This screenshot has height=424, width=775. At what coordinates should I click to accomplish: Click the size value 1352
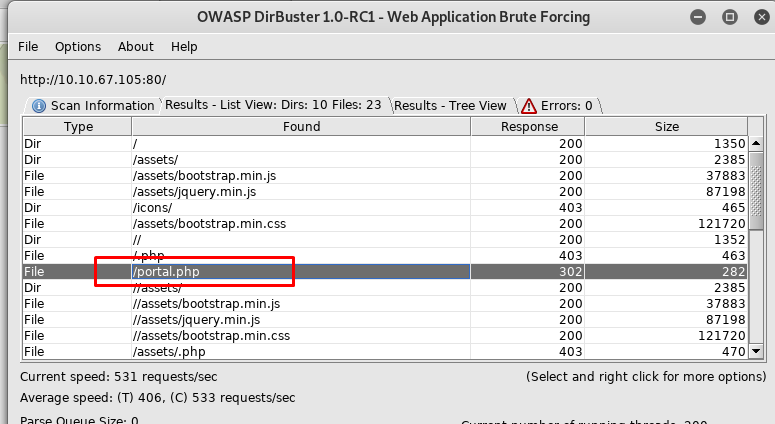pyautogui.click(x=729, y=239)
